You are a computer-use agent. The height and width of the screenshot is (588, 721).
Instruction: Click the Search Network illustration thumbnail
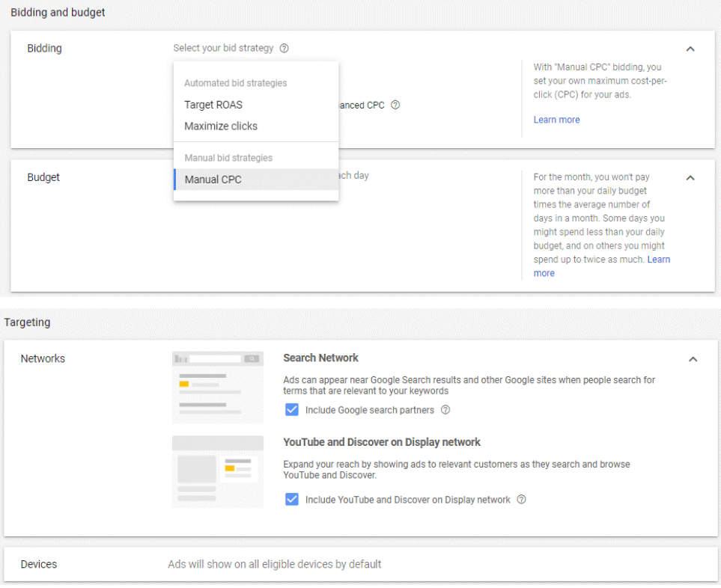217,388
